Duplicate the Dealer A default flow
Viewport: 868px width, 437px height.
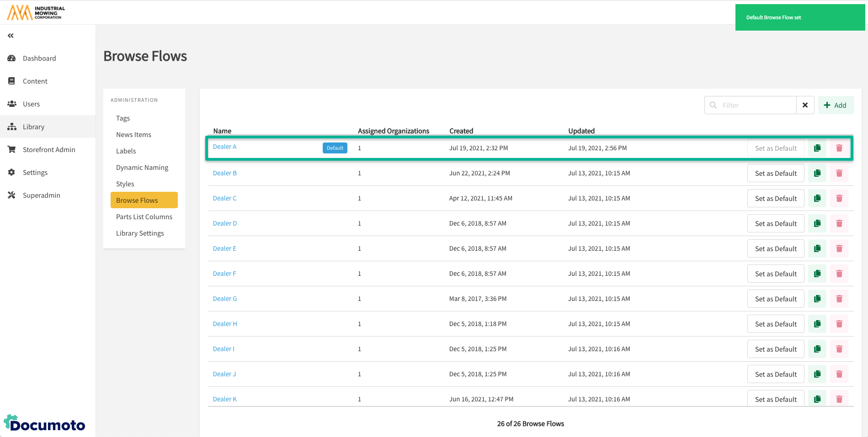[x=817, y=148]
